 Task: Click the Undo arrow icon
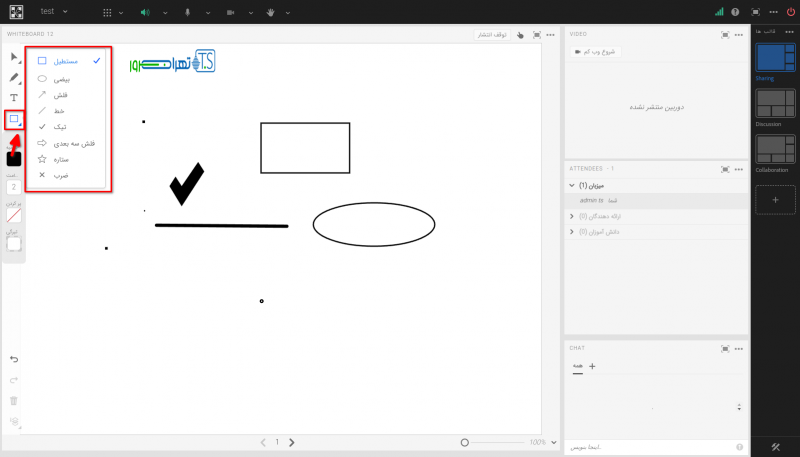coord(14,359)
